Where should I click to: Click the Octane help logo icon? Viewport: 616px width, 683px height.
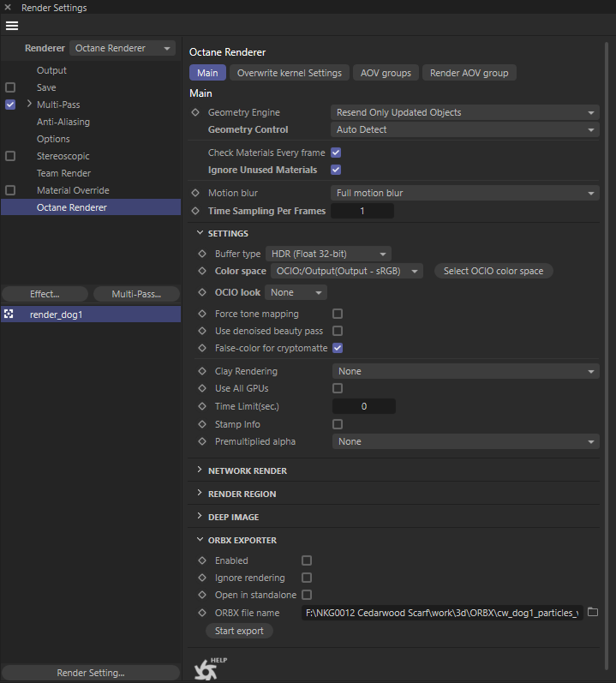tap(206, 666)
